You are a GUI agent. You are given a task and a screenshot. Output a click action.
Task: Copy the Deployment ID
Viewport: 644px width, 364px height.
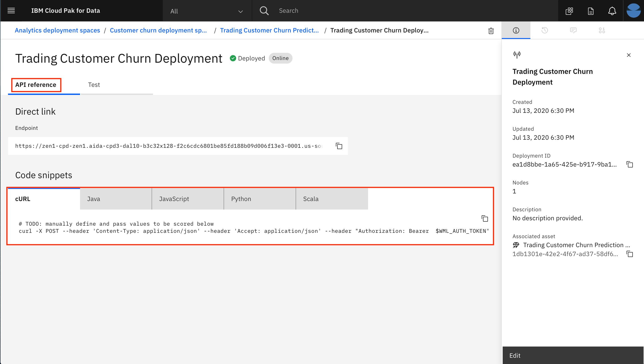(x=629, y=165)
